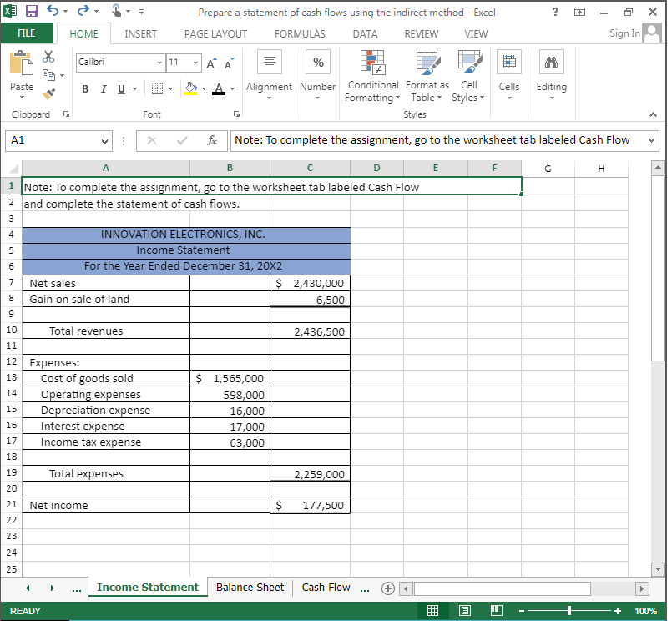Screen dimensions: 672x621
Task: Open the FORMULAS ribbon tab
Action: pyautogui.click(x=299, y=33)
